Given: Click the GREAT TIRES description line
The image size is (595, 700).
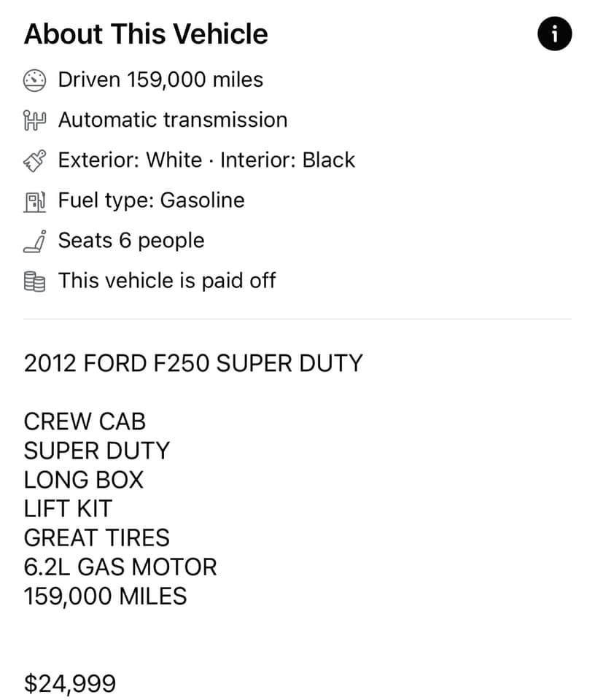Looking at the screenshot, I should pos(97,538).
